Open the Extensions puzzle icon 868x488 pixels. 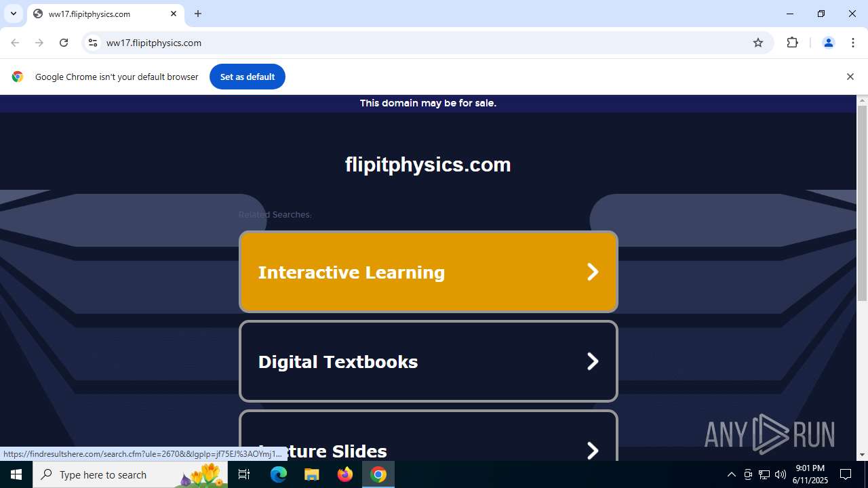(792, 43)
